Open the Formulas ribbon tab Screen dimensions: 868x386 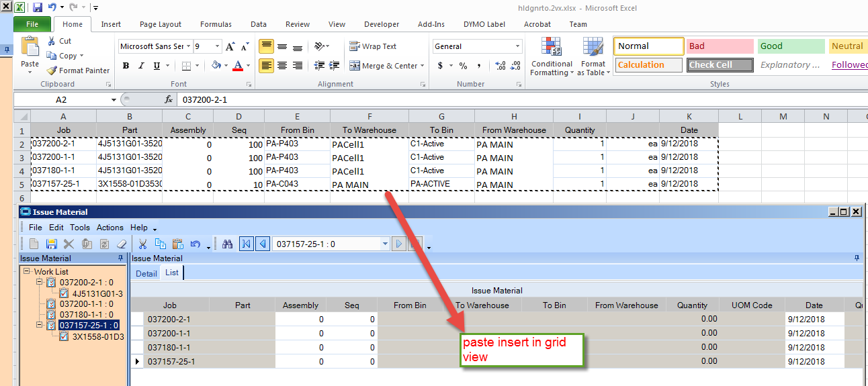216,24
